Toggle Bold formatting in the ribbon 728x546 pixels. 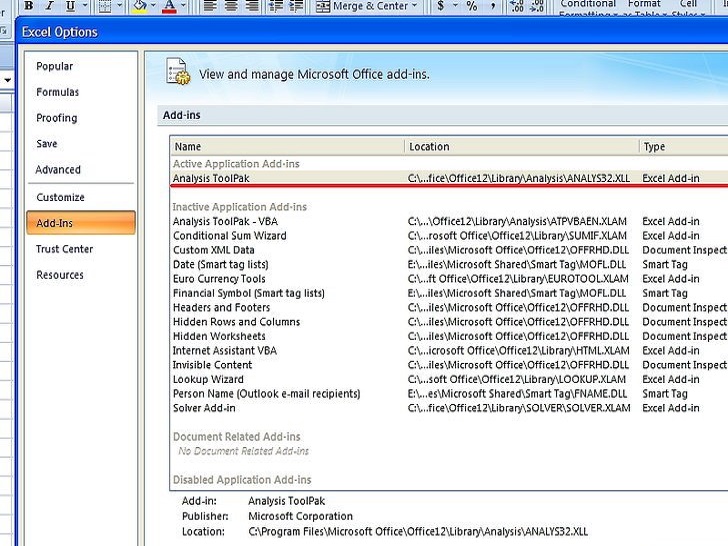coord(29,6)
